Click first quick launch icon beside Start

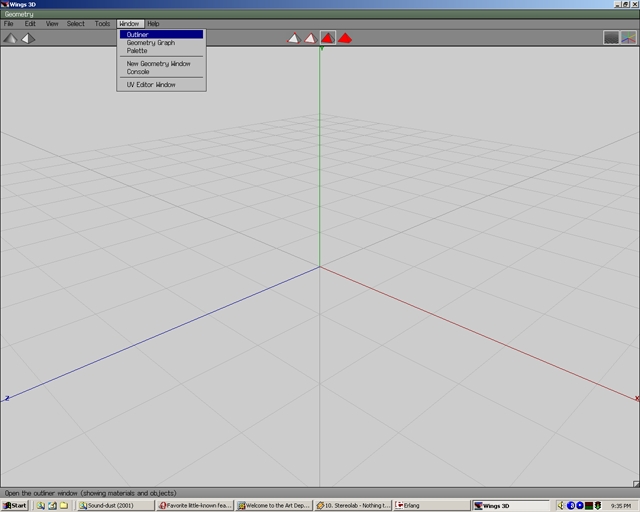tap(40, 505)
